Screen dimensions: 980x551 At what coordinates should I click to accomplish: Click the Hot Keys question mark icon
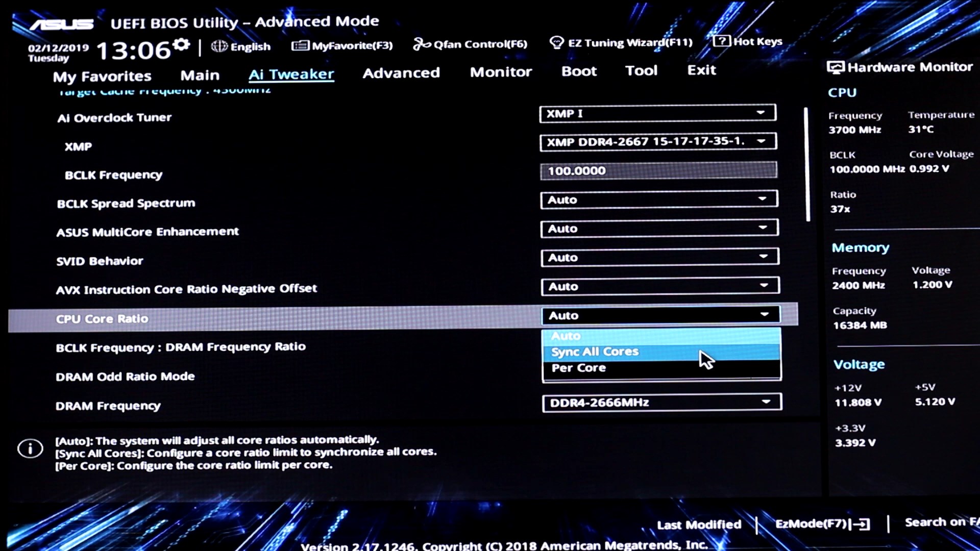(722, 41)
